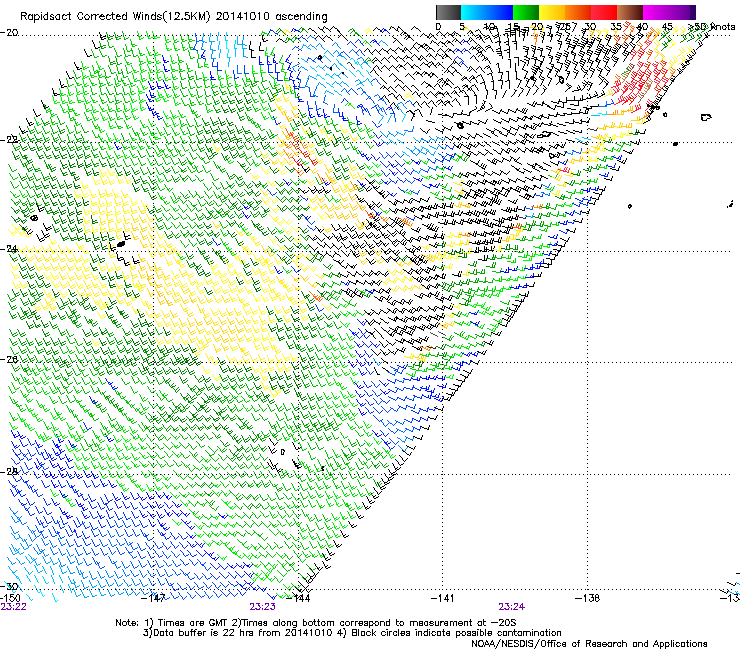Click the brown 35-40 knots legend swatch
The image size is (740, 650).
pos(630,12)
